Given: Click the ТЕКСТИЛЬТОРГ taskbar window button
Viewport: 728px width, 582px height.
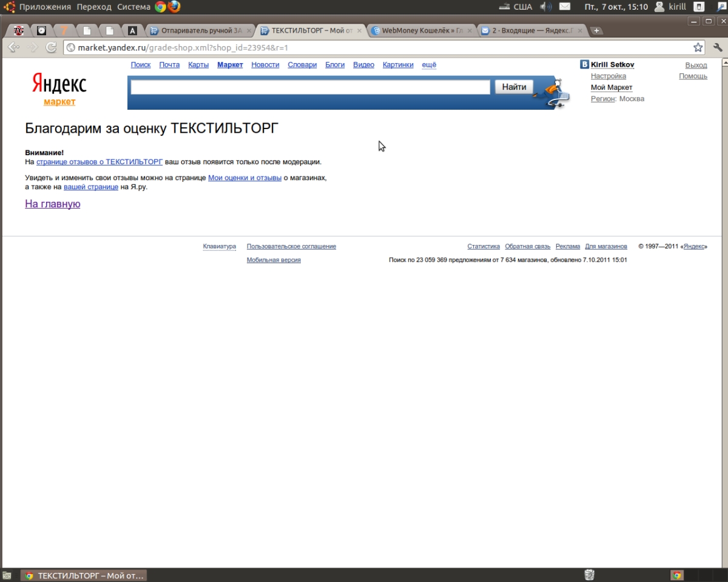Looking at the screenshot, I should tap(84, 575).
